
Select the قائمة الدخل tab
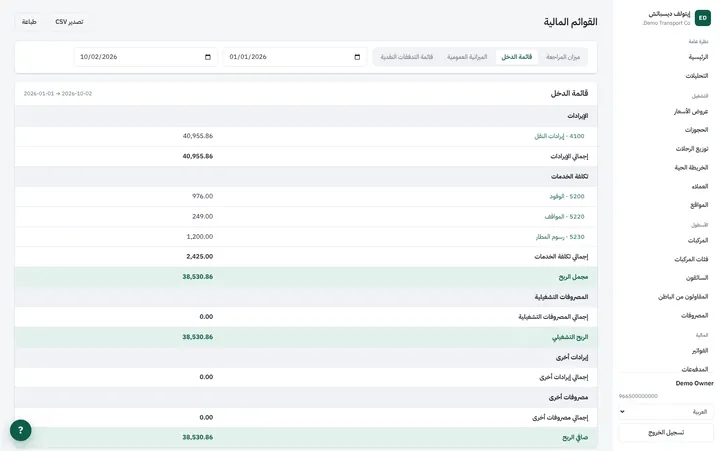tap(517, 57)
